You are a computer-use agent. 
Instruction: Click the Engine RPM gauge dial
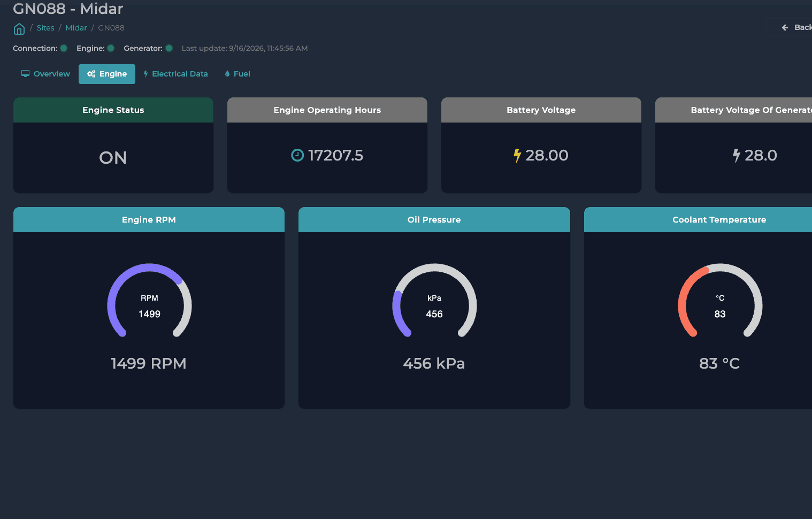coord(149,301)
